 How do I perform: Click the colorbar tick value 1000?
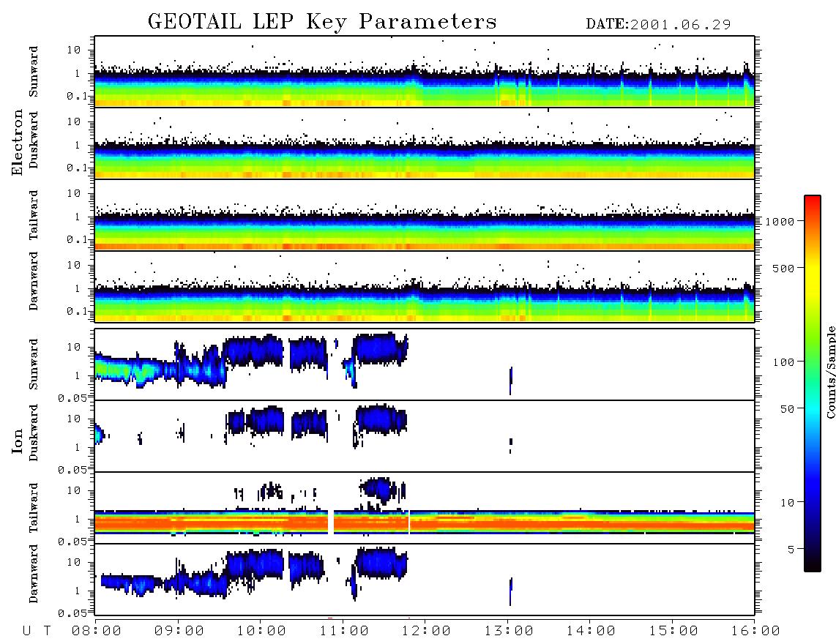pos(780,221)
